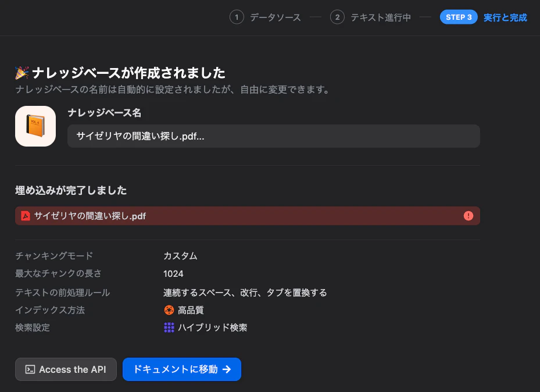Screen dimensions: 540x392
Task: Click the purple hybrid search grid icon
Action: pos(169,327)
